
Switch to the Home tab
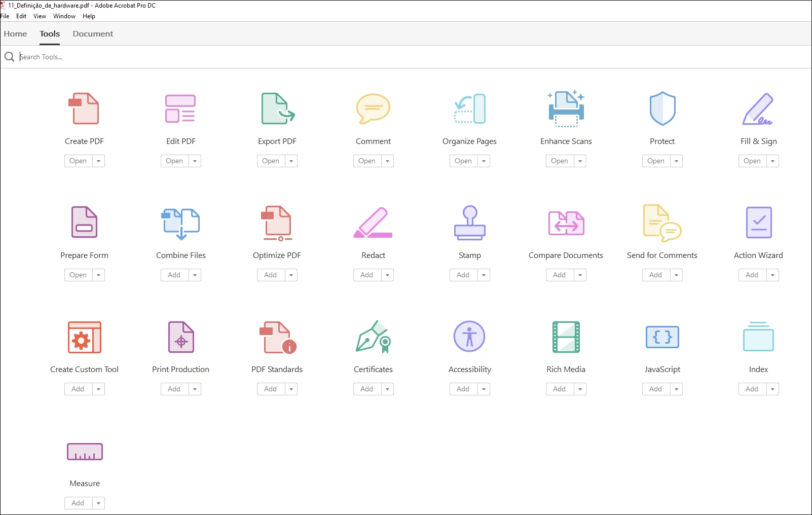pyautogui.click(x=16, y=34)
